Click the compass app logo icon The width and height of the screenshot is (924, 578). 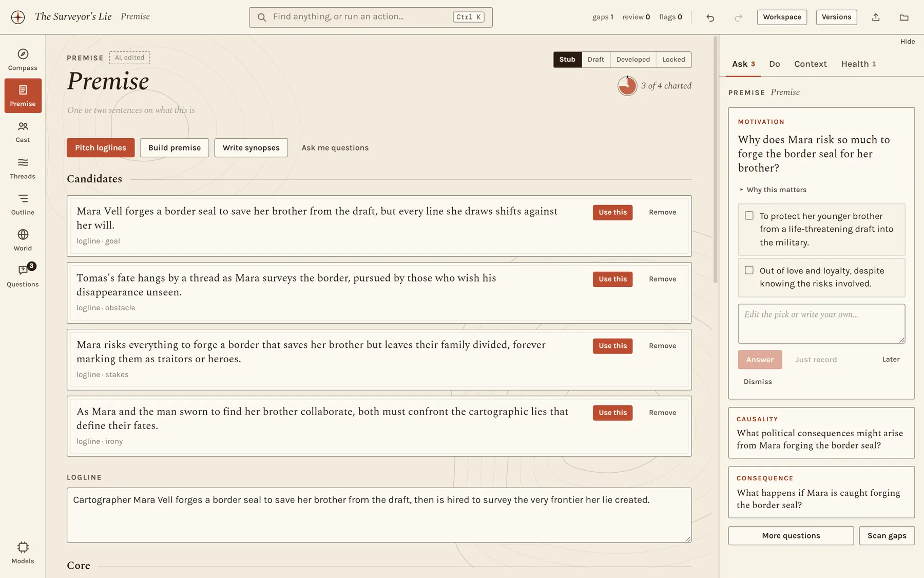click(18, 17)
